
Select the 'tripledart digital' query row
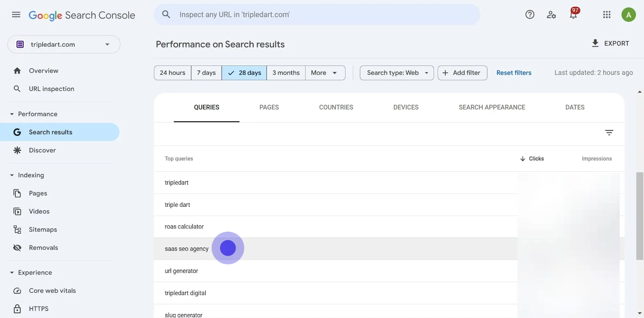(x=389, y=293)
